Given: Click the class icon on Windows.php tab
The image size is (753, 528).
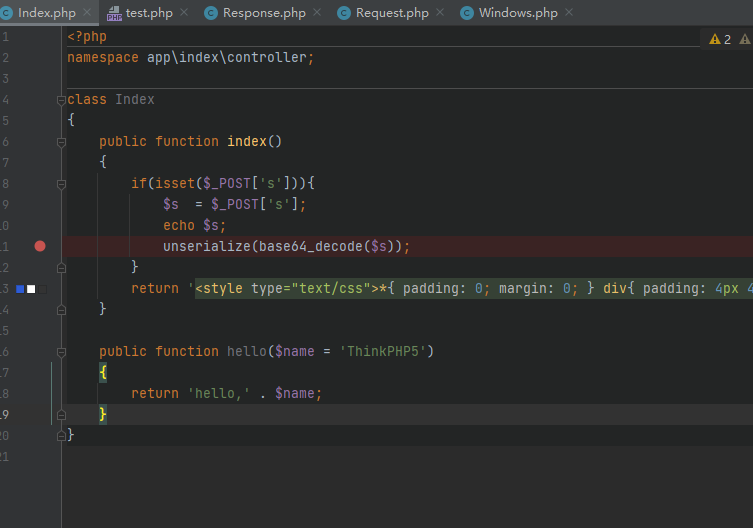Looking at the screenshot, I should point(467,13).
